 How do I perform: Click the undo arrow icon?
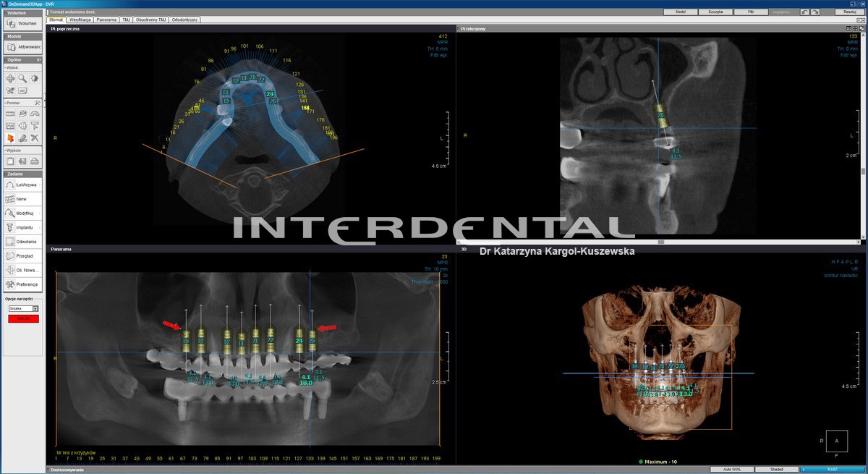pyautogui.click(x=805, y=12)
